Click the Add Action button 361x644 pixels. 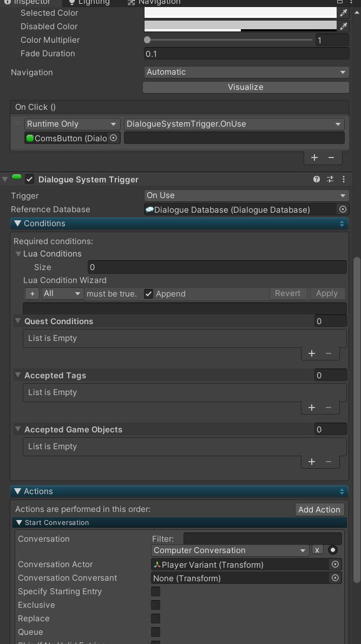tap(319, 510)
